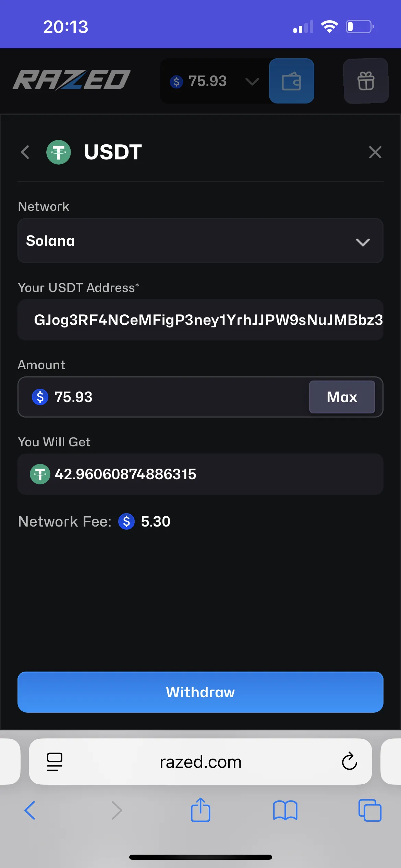Open the gift rewards icon
401x868 pixels.
366,81
